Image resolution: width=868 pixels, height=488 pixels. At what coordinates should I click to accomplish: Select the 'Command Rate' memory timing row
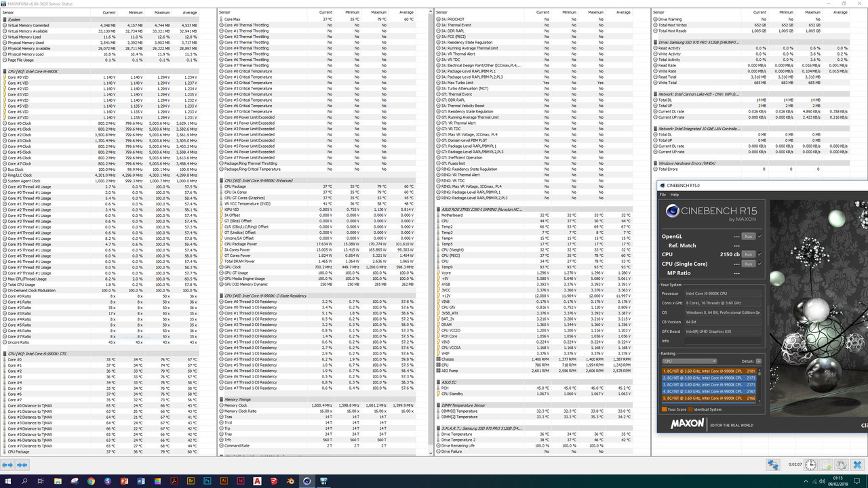tap(316, 445)
